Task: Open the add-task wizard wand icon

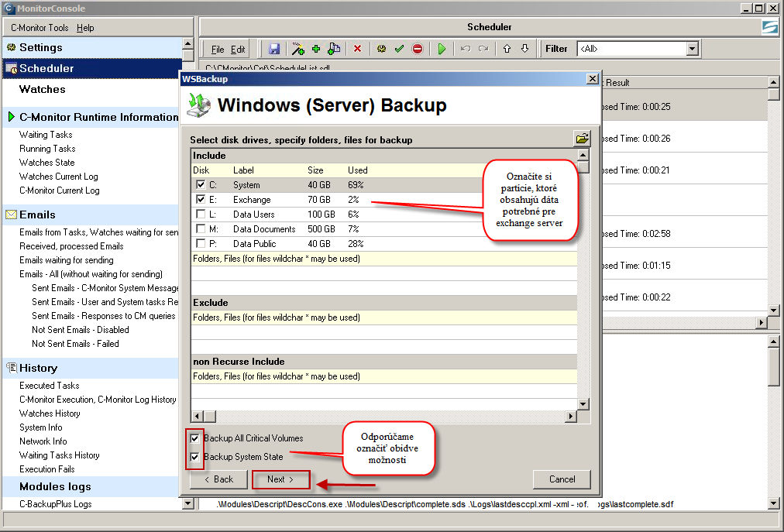Action: (298, 49)
